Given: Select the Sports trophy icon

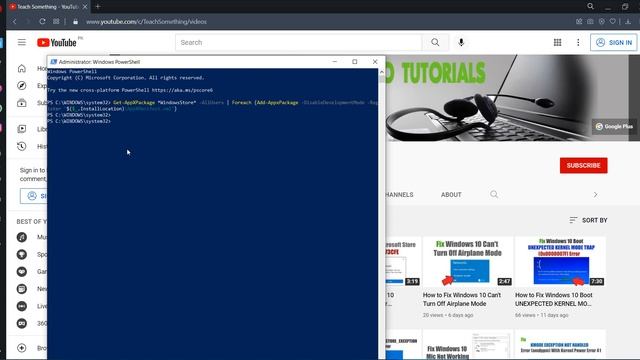Looking at the screenshot, I should [22, 254].
